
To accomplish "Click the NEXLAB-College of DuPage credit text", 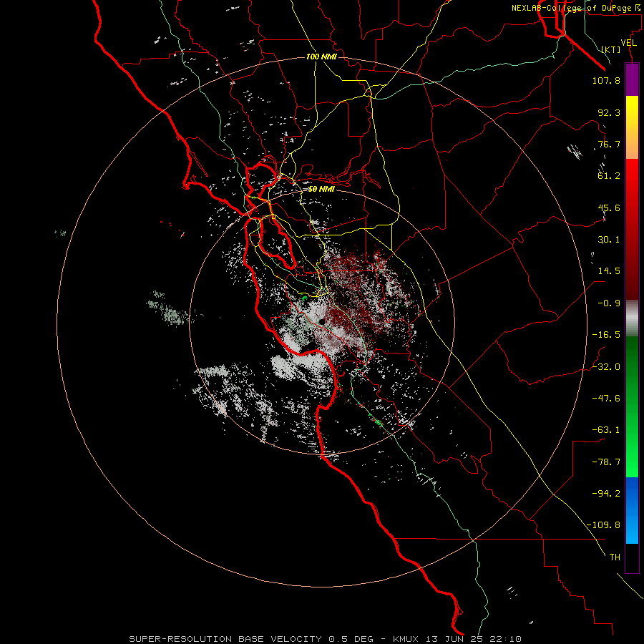I will [x=577, y=8].
